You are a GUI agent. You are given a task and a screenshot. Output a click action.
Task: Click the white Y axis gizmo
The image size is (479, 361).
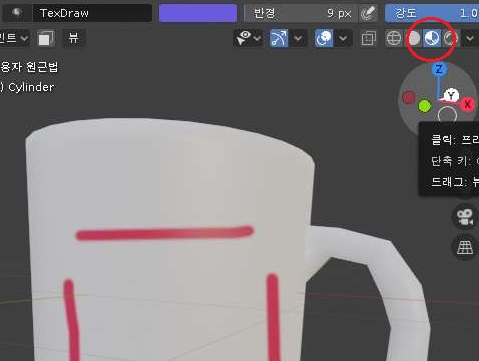pos(451,96)
